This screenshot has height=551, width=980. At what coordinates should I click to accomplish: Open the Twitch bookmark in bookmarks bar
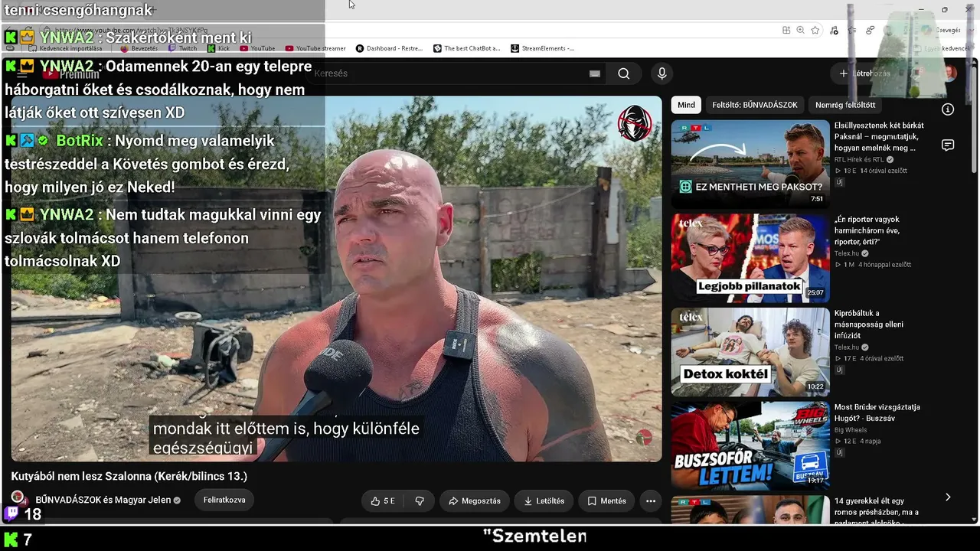[x=183, y=48]
